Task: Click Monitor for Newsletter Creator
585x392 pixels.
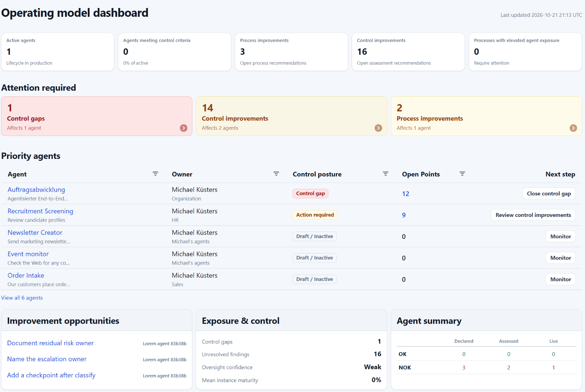Action: [561, 236]
